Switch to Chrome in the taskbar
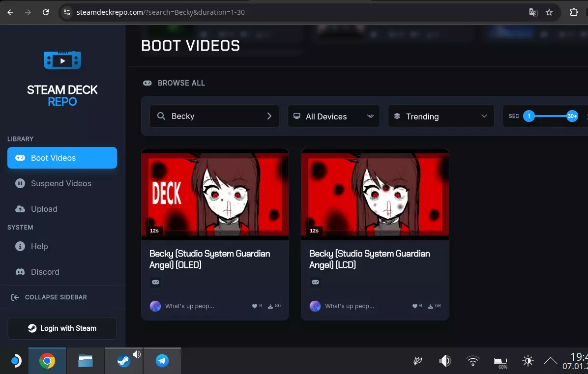The image size is (588, 374). click(47, 361)
